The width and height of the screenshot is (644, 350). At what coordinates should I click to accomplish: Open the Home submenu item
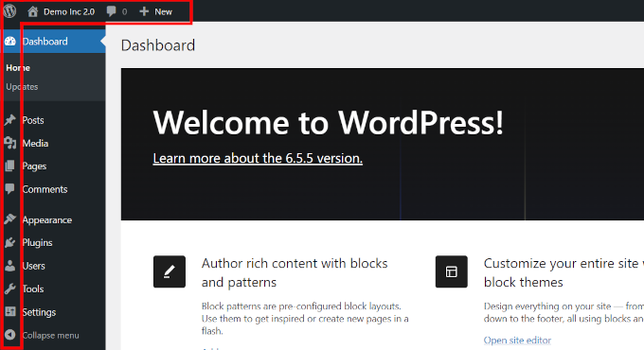18,68
